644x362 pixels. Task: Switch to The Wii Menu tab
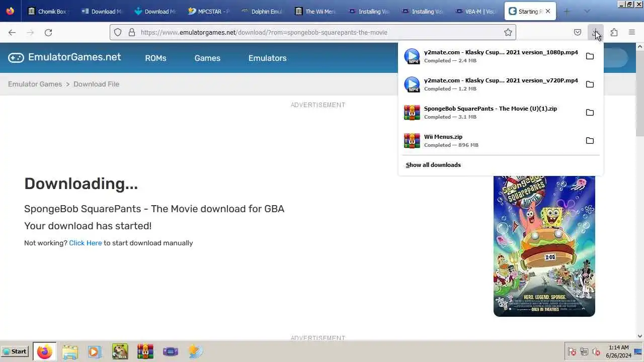(x=316, y=11)
